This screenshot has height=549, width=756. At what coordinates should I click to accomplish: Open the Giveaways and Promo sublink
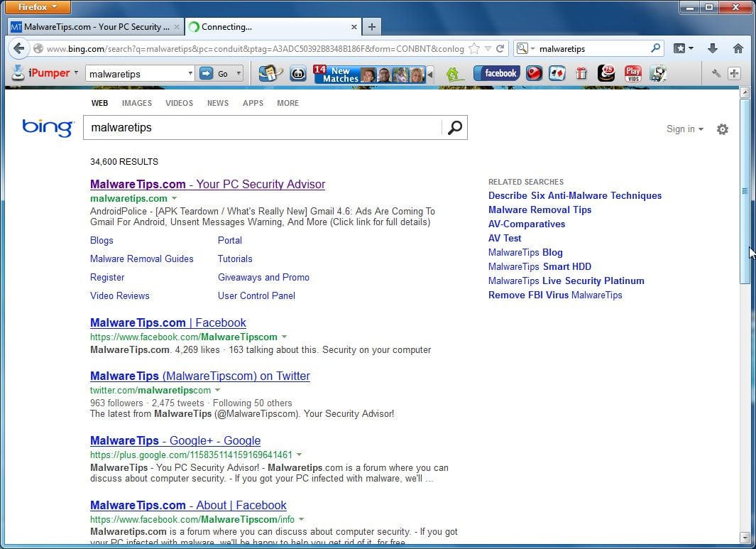coord(263,278)
